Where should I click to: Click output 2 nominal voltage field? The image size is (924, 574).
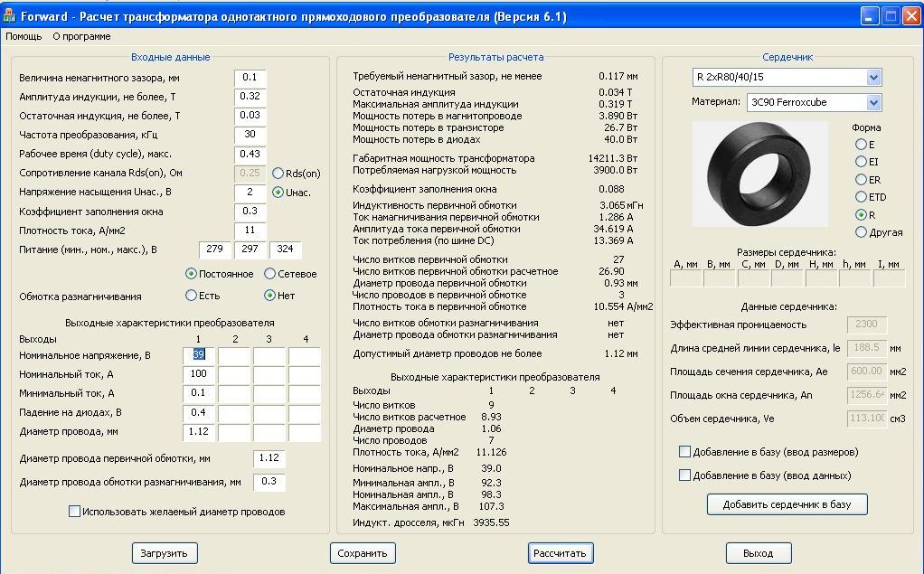point(234,355)
